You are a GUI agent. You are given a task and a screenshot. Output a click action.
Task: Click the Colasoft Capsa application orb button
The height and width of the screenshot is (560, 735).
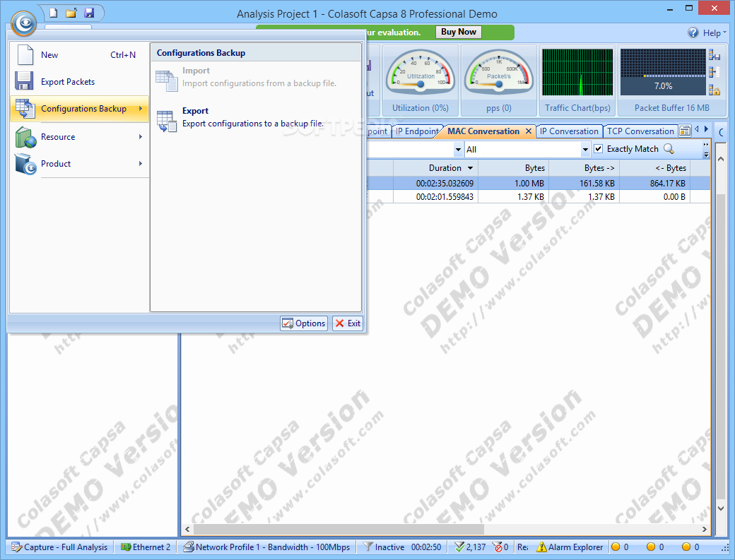(23, 23)
